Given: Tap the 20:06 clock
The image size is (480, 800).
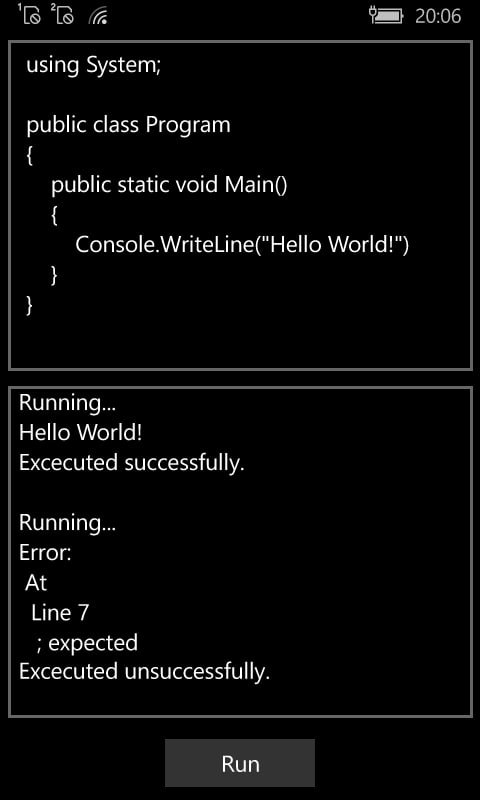Looking at the screenshot, I should click(438, 16).
